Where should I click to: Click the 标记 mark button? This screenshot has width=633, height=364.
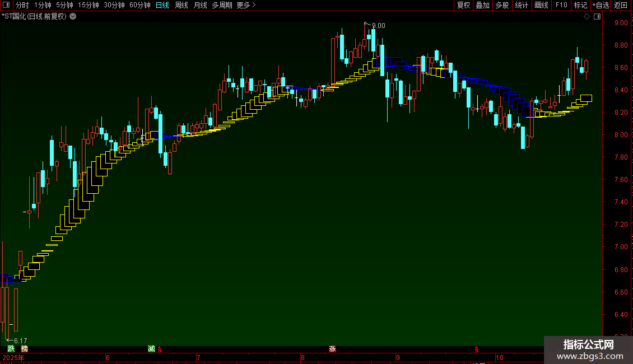point(580,5)
